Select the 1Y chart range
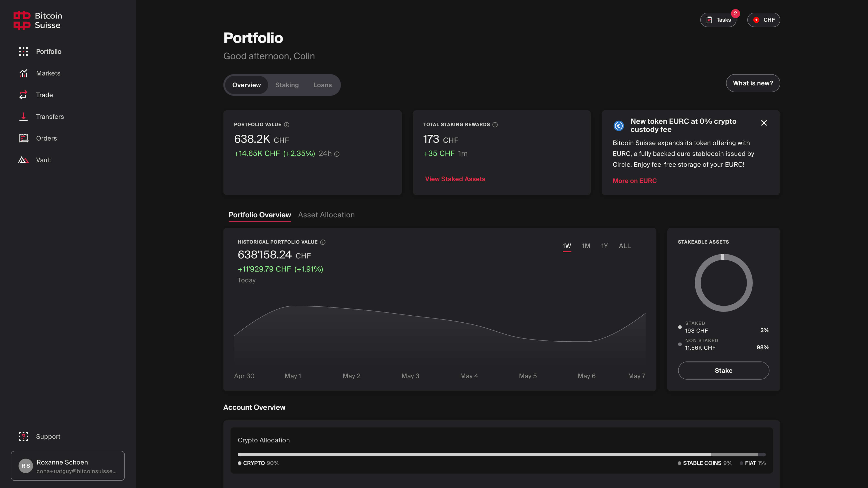The height and width of the screenshot is (488, 868). click(604, 246)
